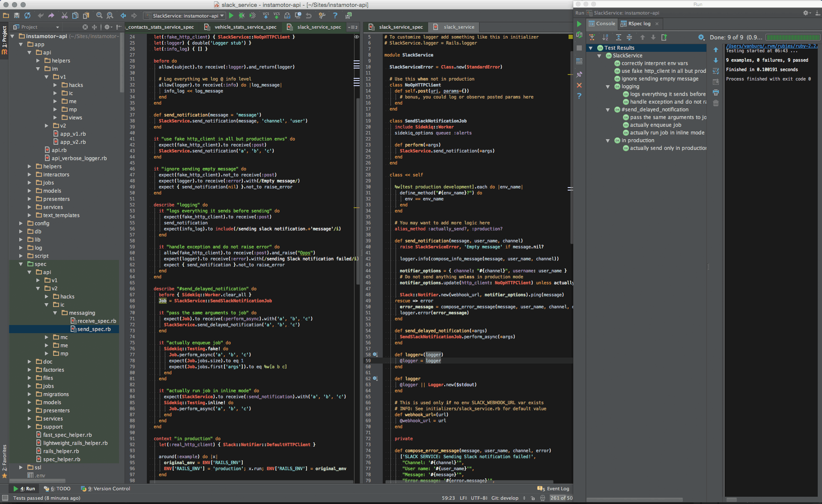Open the 6: TODO tool window button
This screenshot has height=504, width=822.
(x=57, y=489)
